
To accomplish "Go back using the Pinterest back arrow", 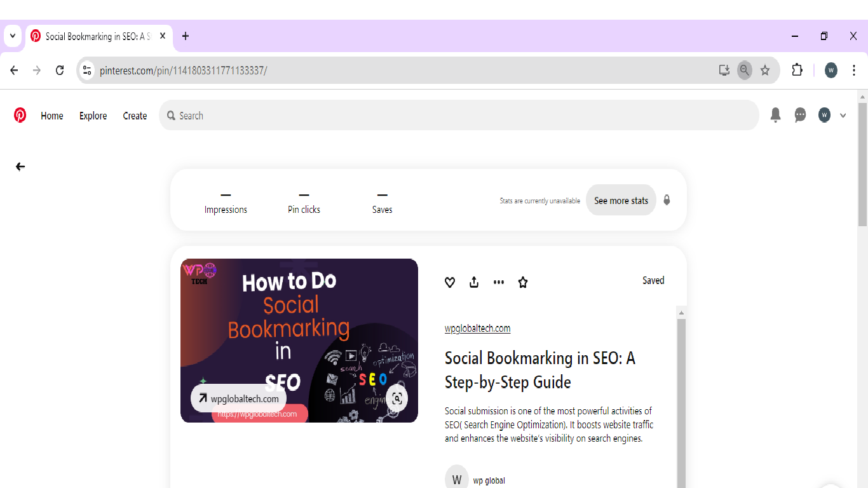I will pos(20,166).
